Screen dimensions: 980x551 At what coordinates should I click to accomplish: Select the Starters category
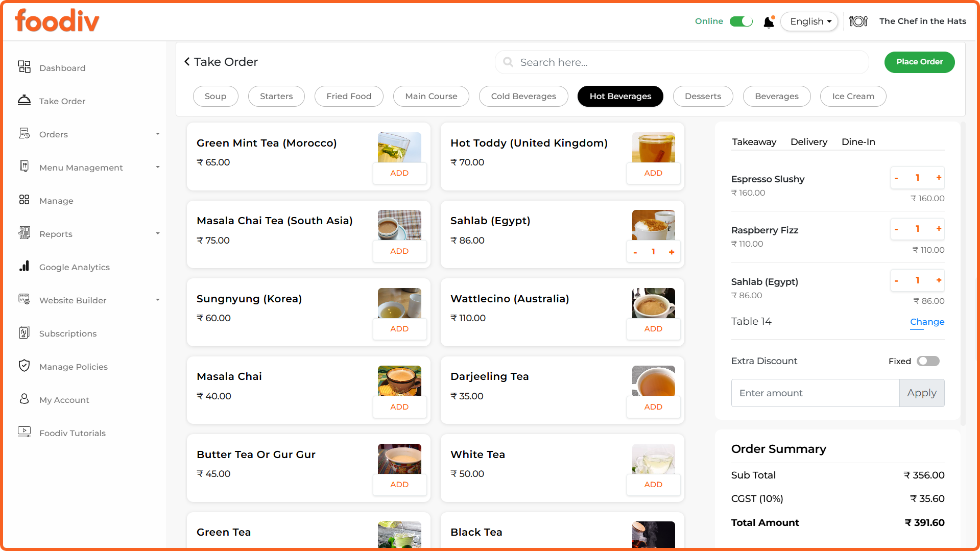(x=276, y=96)
